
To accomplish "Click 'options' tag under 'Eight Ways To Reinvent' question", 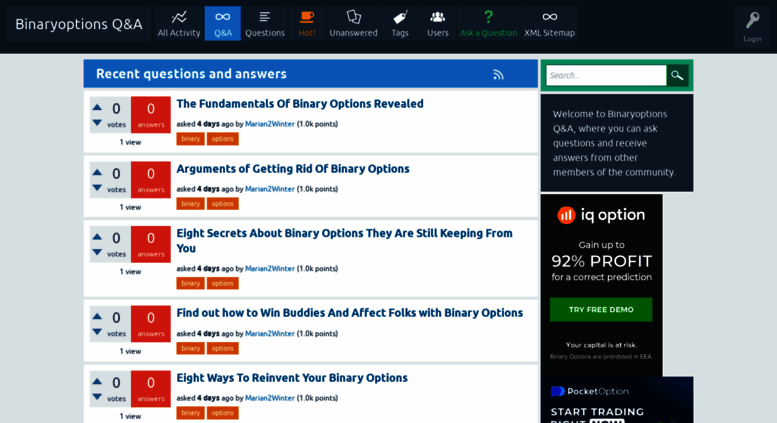I will coord(222,413).
